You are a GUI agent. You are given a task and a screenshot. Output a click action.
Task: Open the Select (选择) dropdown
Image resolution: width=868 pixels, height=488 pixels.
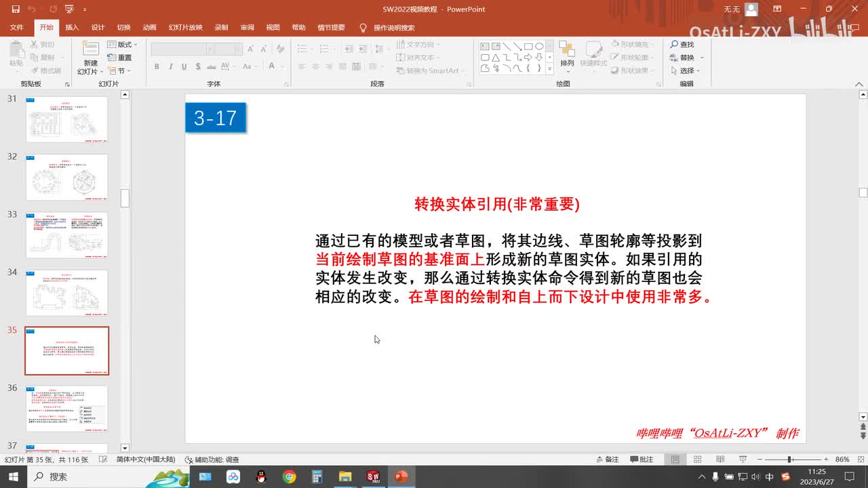click(x=686, y=70)
